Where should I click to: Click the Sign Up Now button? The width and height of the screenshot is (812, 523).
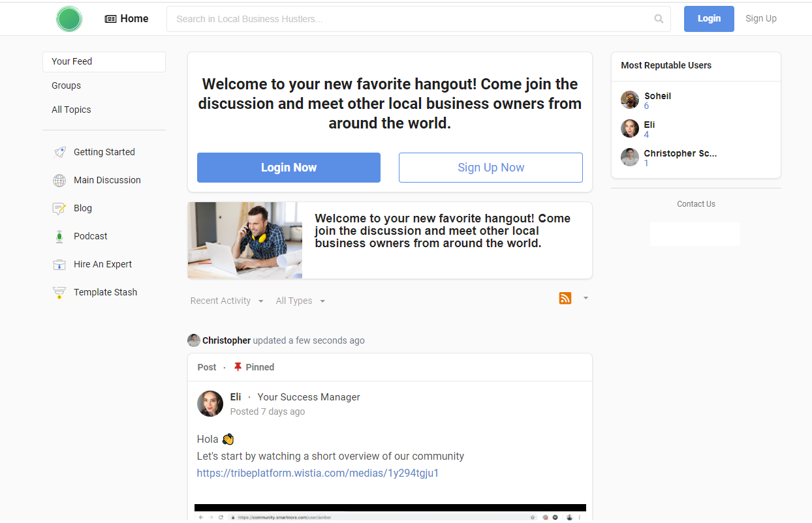(x=490, y=168)
